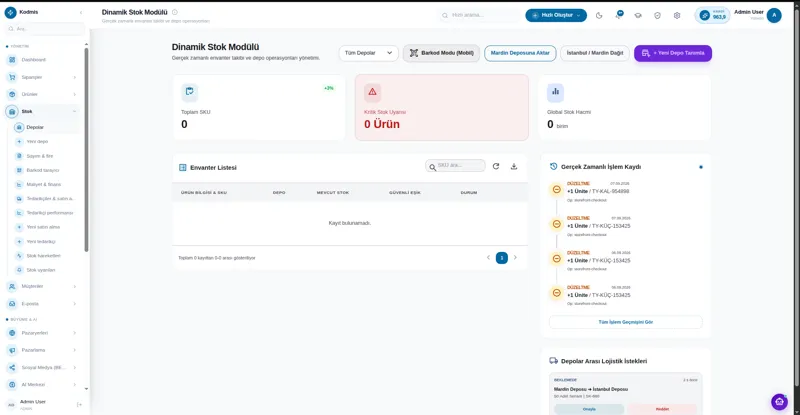This screenshot has height=415, width=800.
Task: Go to previous page arrow
Action: tap(488, 258)
